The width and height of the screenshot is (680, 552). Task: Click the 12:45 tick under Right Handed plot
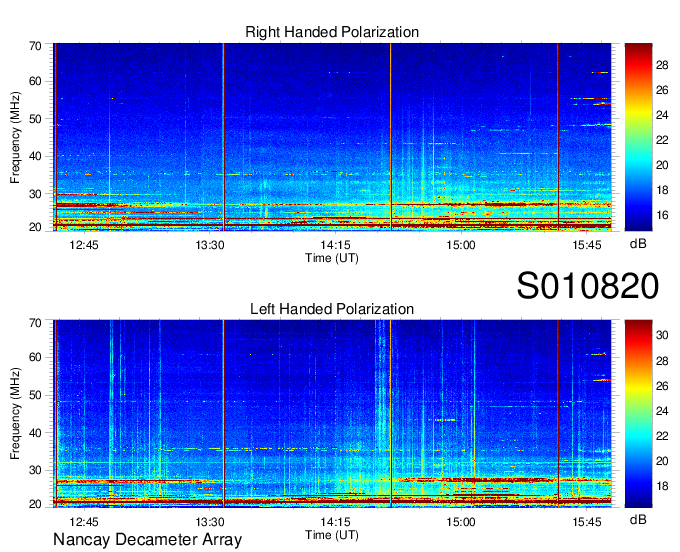(84, 245)
